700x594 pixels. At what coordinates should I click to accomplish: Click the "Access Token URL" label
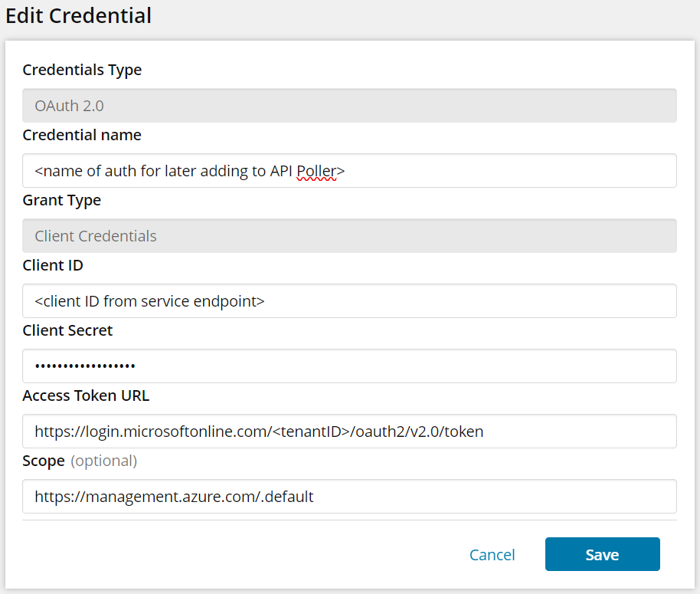86,395
